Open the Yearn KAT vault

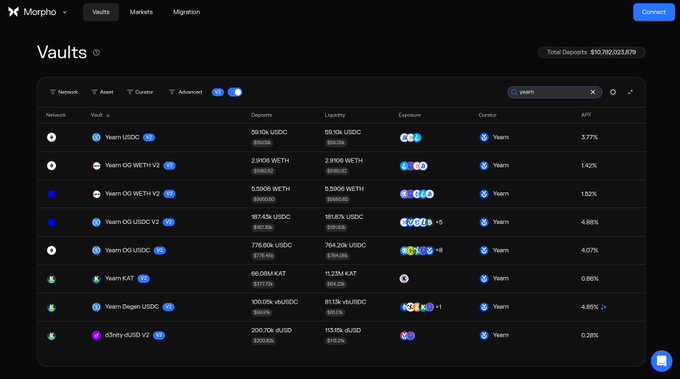click(341, 279)
